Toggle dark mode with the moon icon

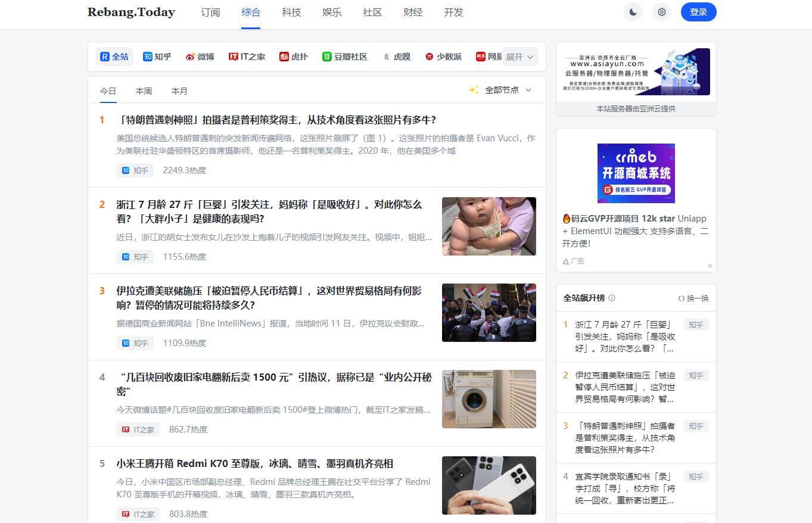coord(633,11)
